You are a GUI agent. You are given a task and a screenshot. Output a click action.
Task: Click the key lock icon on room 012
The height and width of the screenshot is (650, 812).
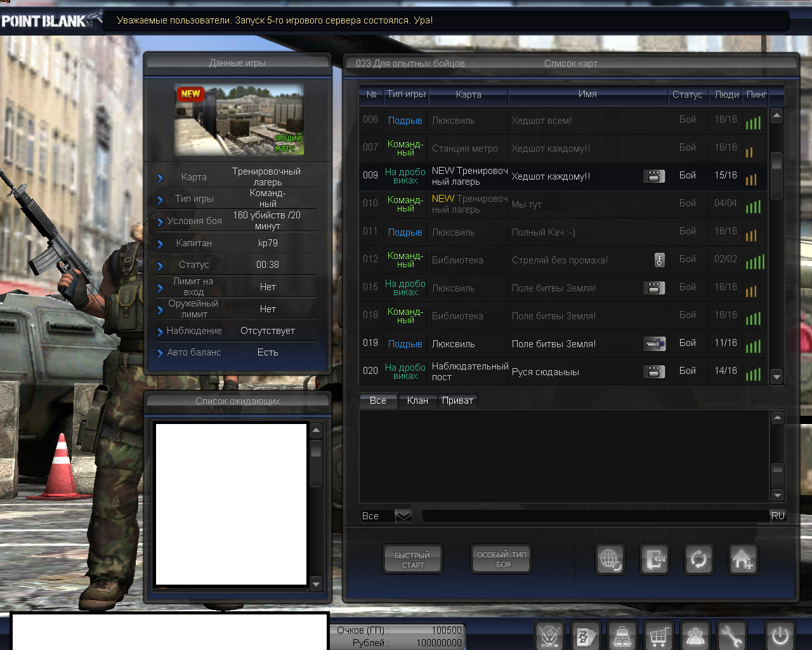660,260
